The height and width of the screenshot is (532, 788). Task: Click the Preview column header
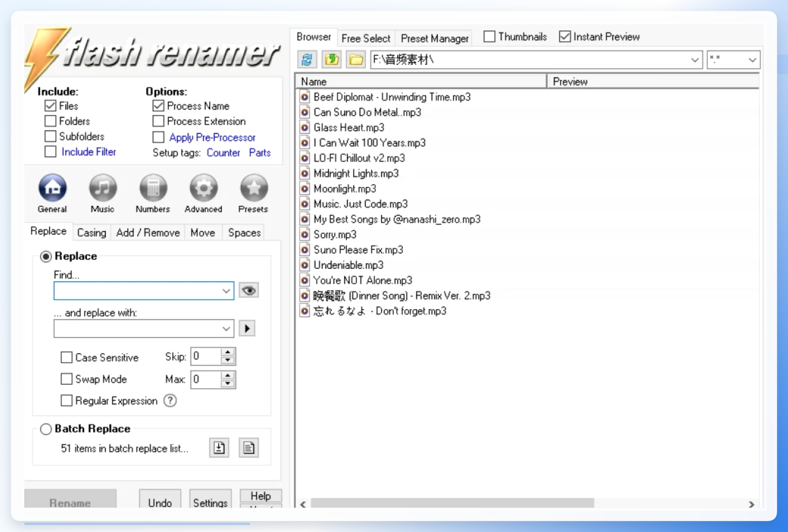click(x=654, y=81)
